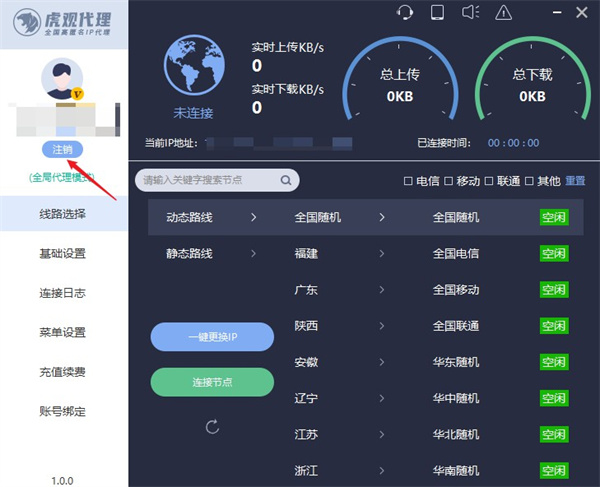Image resolution: width=600 pixels, height=487 pixels.
Task: Expand the 福建 province chevron
Action: point(382,253)
